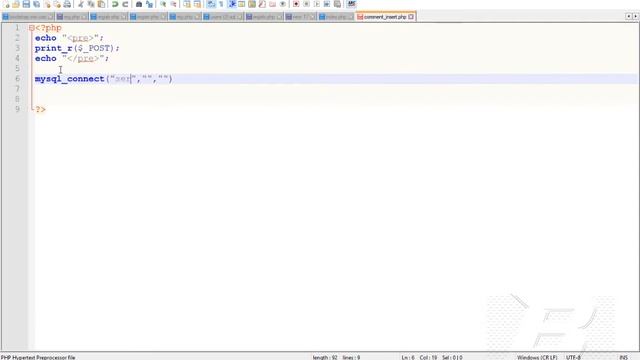
Task: Click the Close All toolbar icon
Action: point(57,4)
